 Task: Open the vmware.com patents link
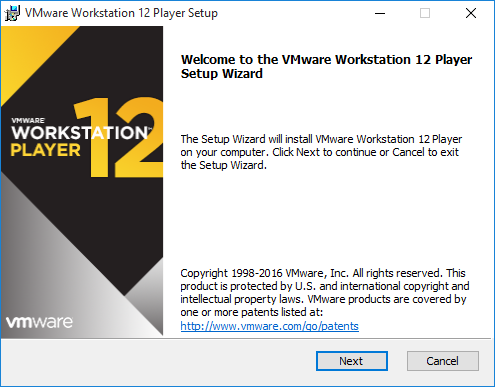click(269, 326)
